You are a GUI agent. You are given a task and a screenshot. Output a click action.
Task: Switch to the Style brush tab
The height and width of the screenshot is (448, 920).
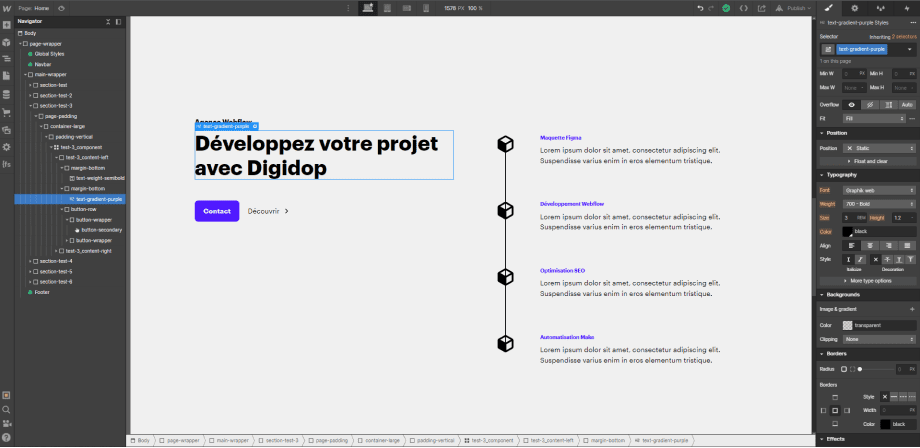coord(829,8)
